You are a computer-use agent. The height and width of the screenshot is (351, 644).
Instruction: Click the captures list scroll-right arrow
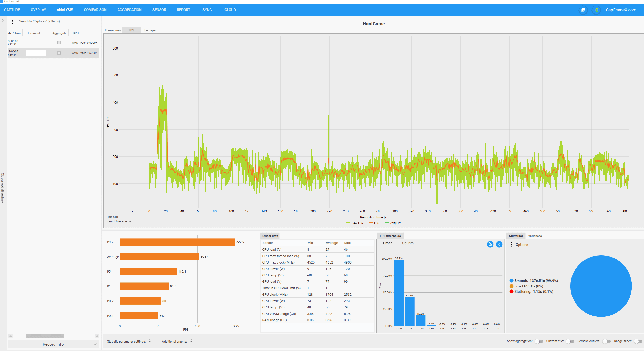[x=97, y=336]
